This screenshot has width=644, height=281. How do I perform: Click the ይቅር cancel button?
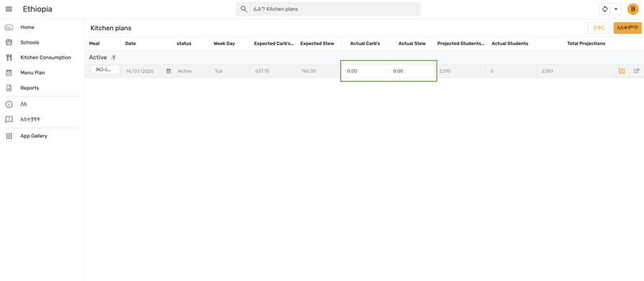(599, 28)
